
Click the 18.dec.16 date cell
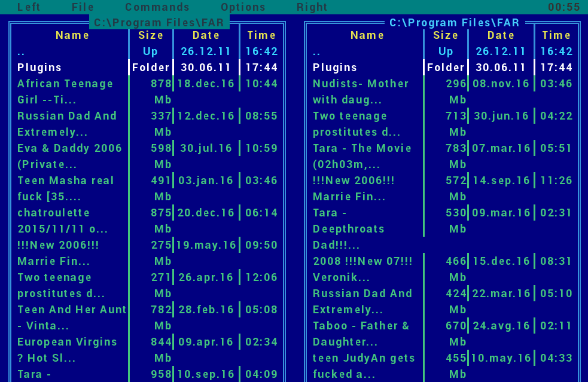(x=206, y=84)
